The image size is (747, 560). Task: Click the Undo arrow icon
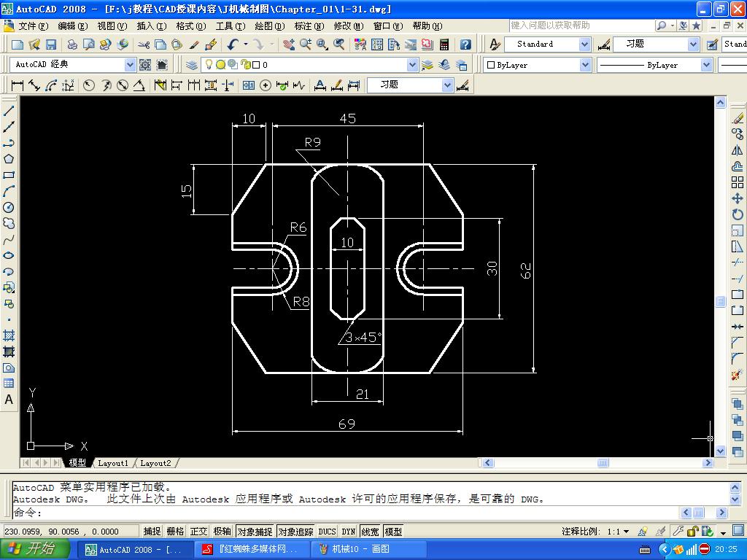point(233,44)
